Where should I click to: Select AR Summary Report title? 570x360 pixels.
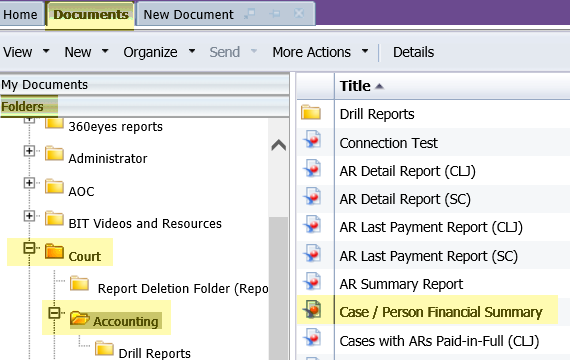401,284
